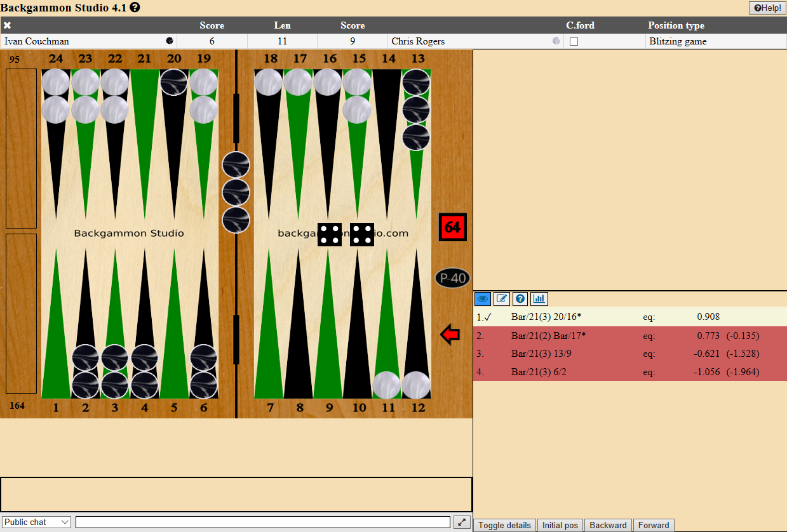The height and width of the screenshot is (532, 787).
Task: Open the Public chat dropdown
Action: coord(36,522)
